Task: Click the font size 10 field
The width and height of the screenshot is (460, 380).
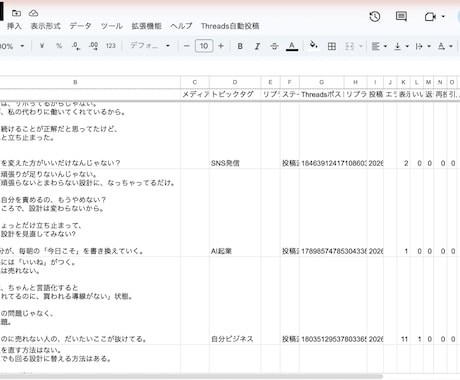Action: (x=204, y=46)
